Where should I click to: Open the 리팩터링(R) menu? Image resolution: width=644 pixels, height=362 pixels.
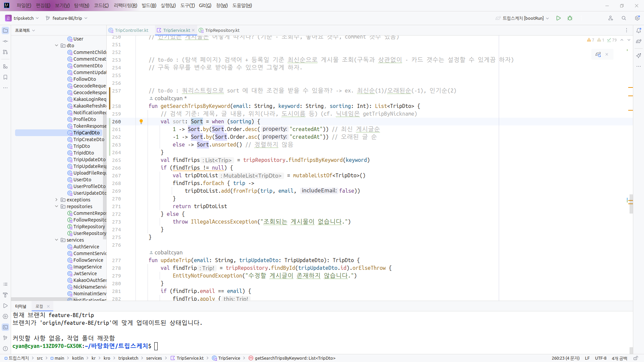(x=125, y=5)
